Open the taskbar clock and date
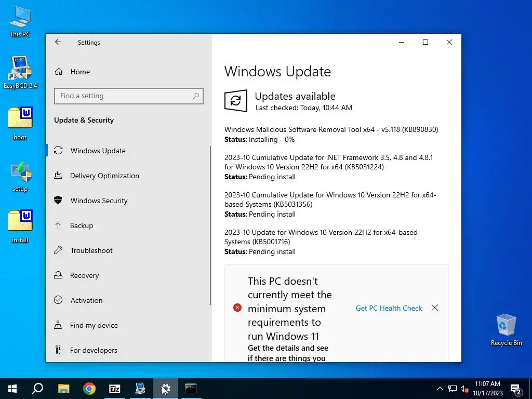Image resolution: width=532 pixels, height=399 pixels. tap(487, 389)
